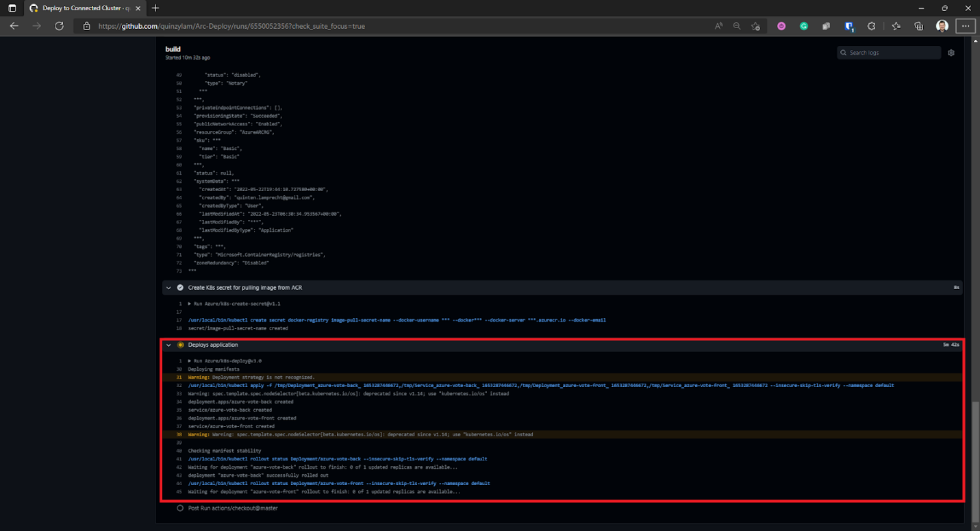The image size is (980, 531).
Task: Click inside the Search logs field
Action: click(x=889, y=53)
